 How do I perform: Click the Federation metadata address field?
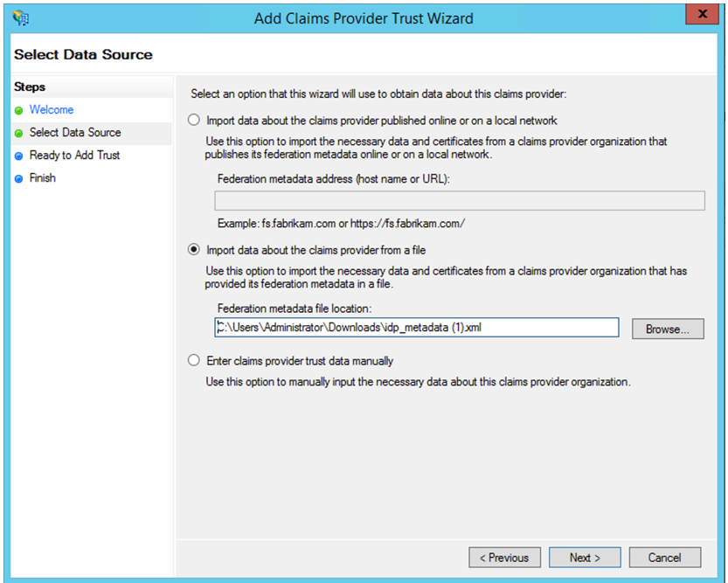click(460, 201)
